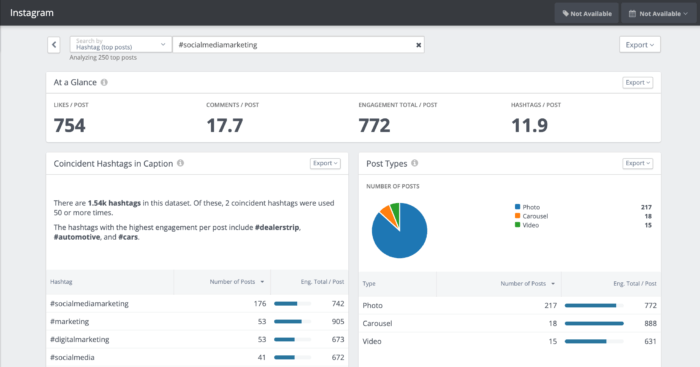Select the Photo row in types table

(510, 305)
